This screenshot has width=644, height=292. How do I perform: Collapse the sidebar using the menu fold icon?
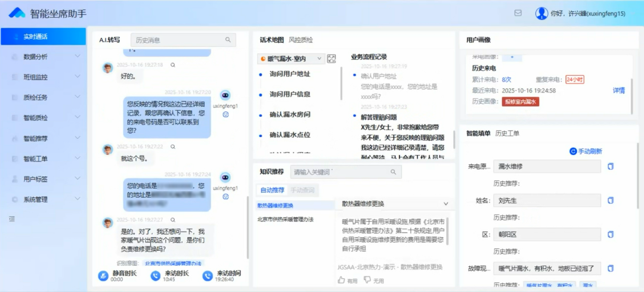[11, 219]
